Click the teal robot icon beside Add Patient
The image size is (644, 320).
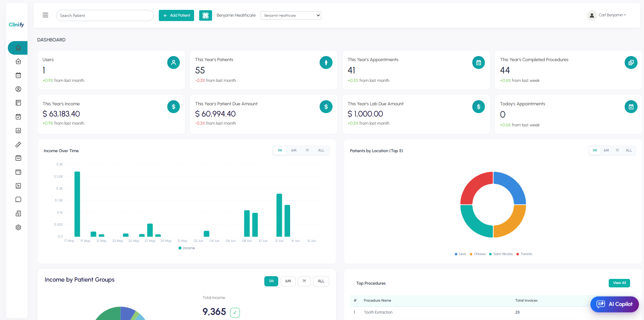(x=206, y=15)
